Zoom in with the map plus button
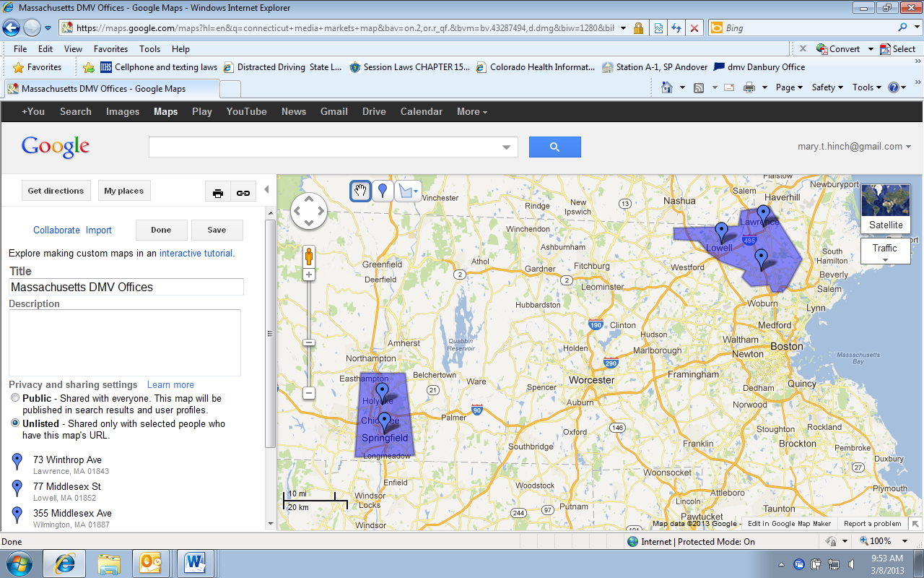This screenshot has height=578, width=924. click(x=309, y=275)
